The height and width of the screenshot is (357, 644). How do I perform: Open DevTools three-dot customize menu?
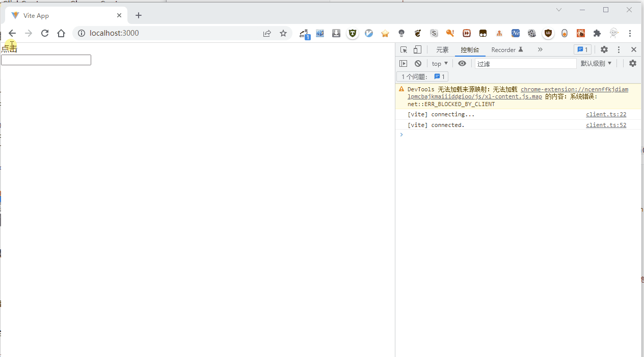[619, 50]
